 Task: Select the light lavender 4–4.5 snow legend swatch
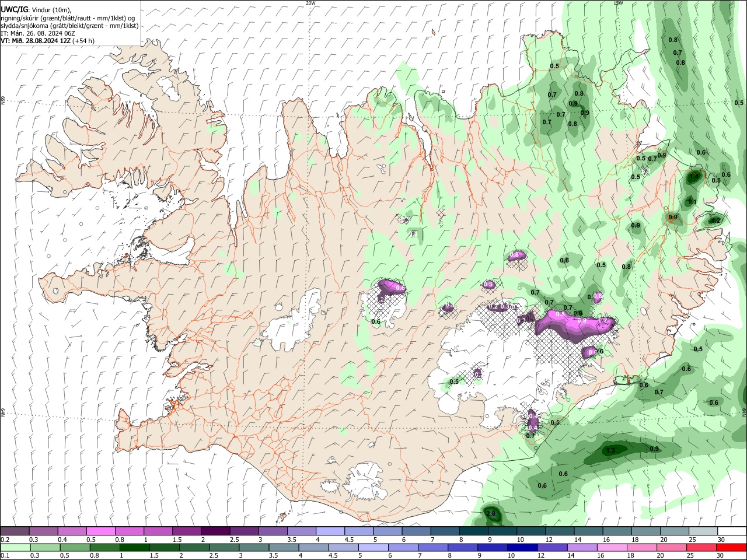coord(330,531)
